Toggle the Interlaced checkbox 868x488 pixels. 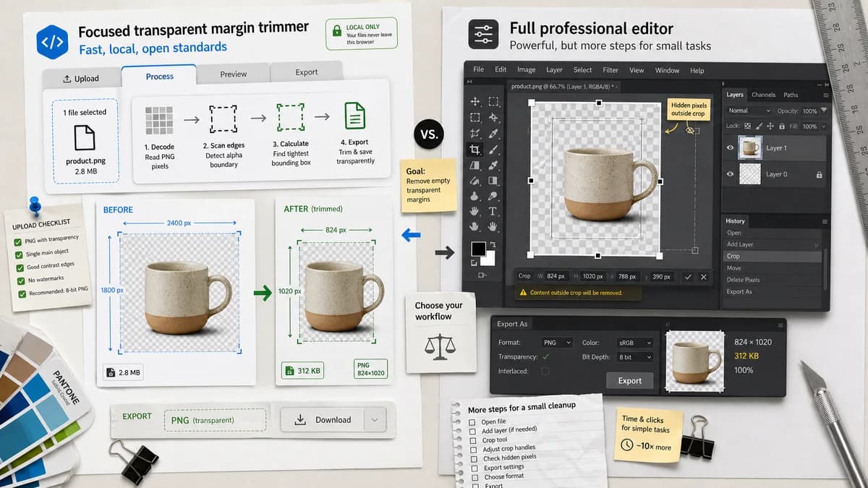(545, 371)
